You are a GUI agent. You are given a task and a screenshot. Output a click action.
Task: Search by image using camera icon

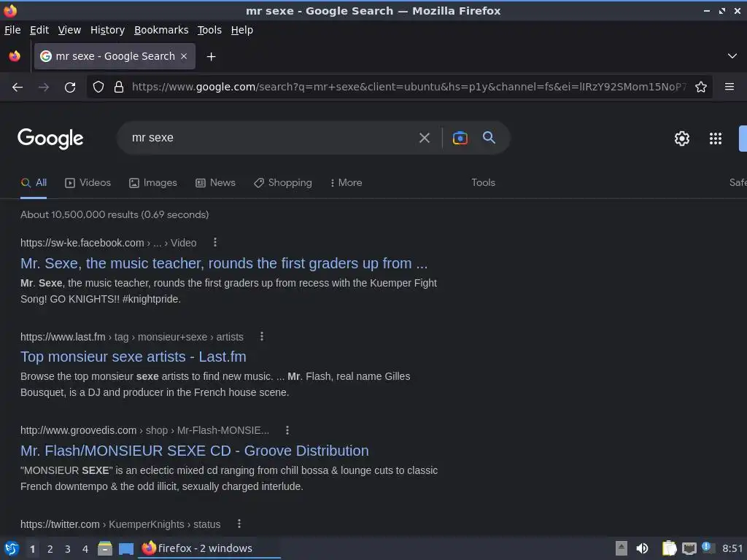coord(460,138)
